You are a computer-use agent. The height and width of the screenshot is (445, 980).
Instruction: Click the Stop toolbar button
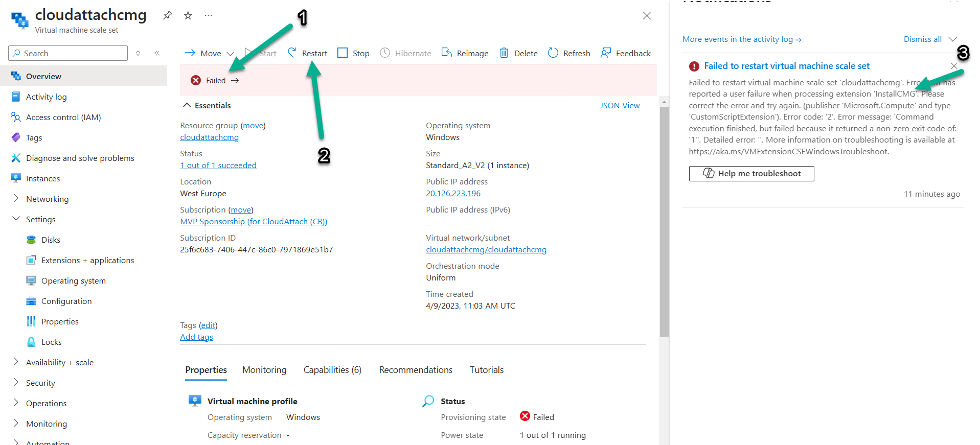coord(353,53)
